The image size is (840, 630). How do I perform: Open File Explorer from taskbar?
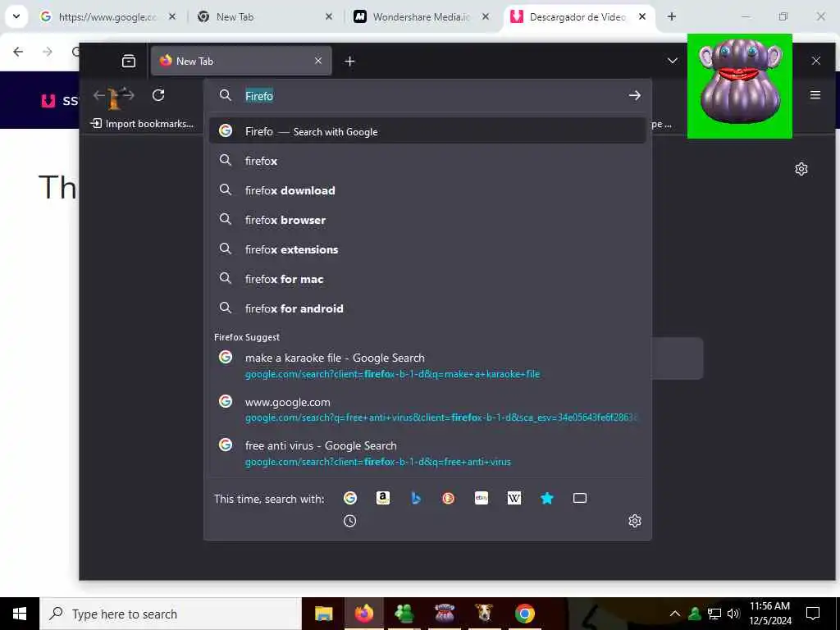[323, 614]
